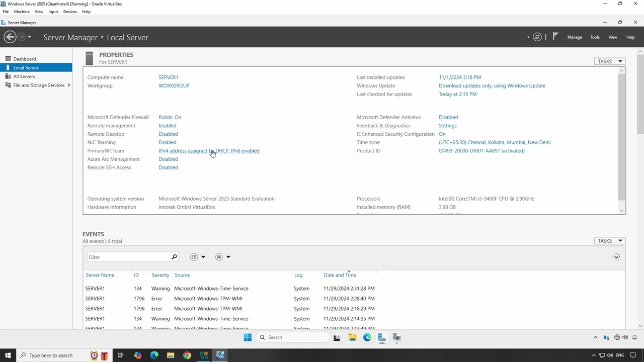Open File and Storage Services
This screenshot has width=644, height=362.
tap(39, 85)
